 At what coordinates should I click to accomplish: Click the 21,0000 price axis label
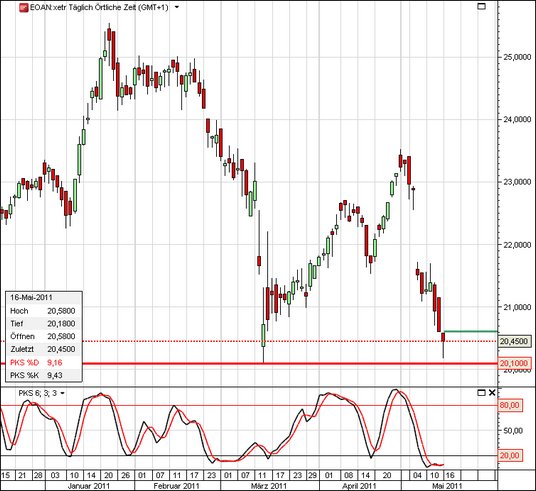[x=517, y=307]
